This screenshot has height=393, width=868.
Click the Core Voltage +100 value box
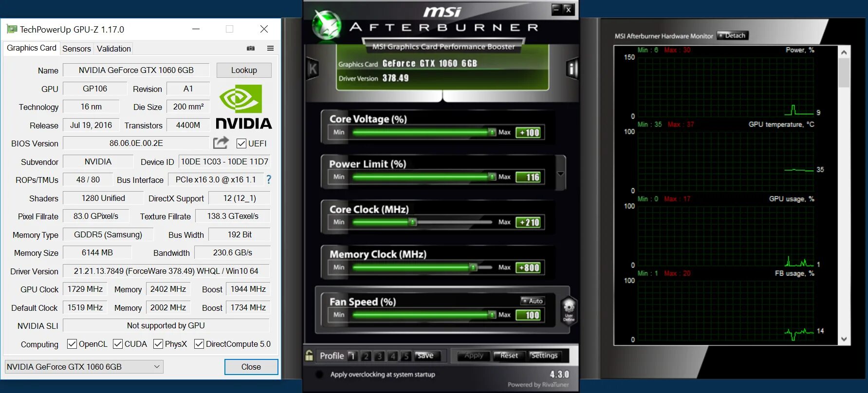pyautogui.click(x=528, y=132)
